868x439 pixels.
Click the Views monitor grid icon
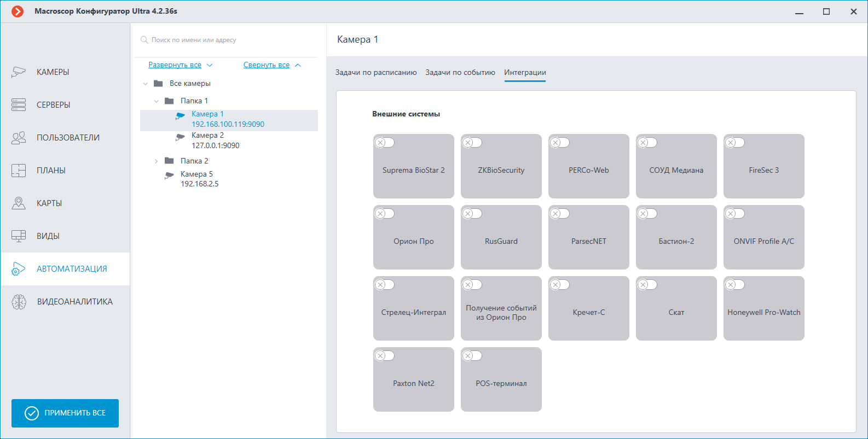coord(19,236)
